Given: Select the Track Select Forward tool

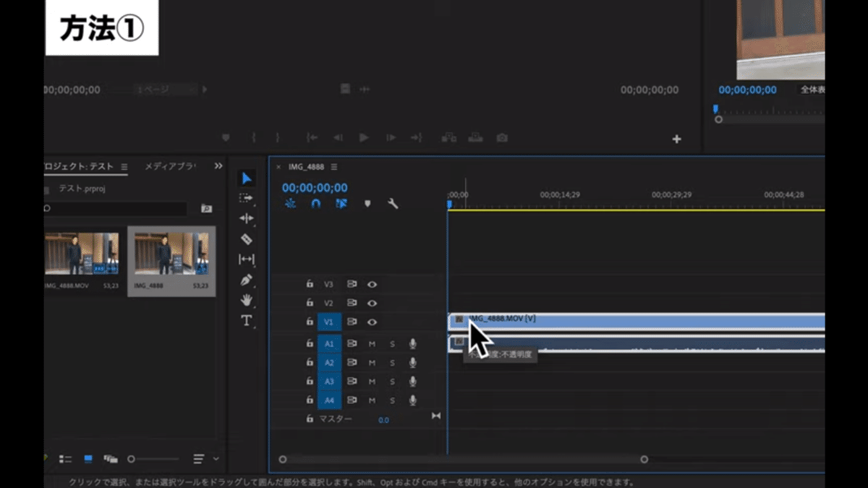Looking at the screenshot, I should click(x=247, y=198).
